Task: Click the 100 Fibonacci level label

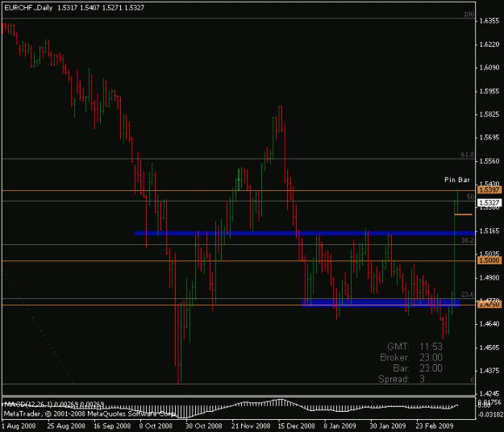Action: pos(469,15)
